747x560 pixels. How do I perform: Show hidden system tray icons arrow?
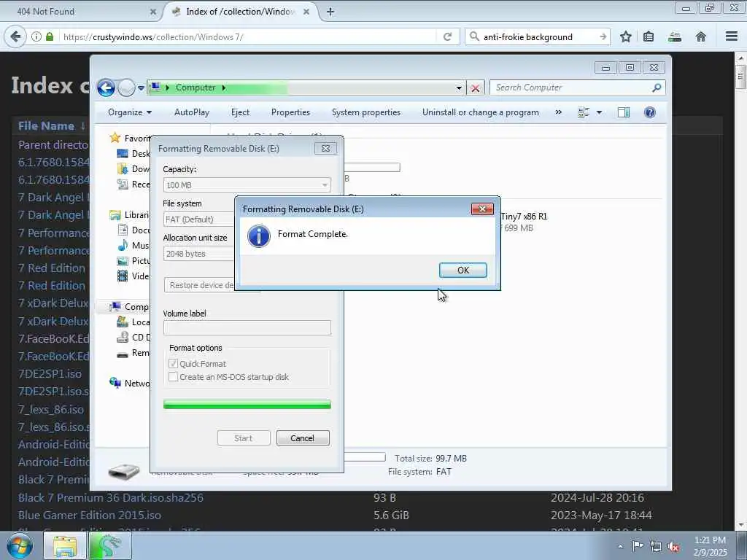pyautogui.click(x=620, y=547)
